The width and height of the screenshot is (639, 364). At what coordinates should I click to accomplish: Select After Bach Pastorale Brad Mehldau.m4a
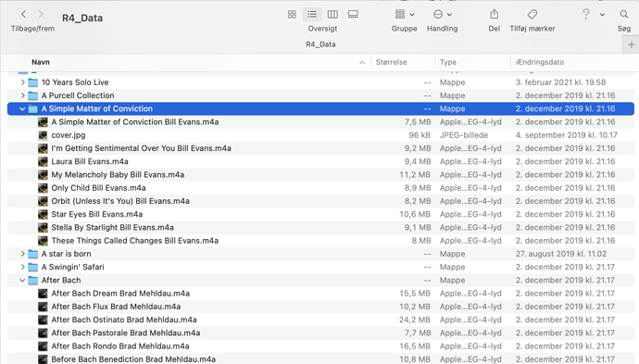[126, 333]
